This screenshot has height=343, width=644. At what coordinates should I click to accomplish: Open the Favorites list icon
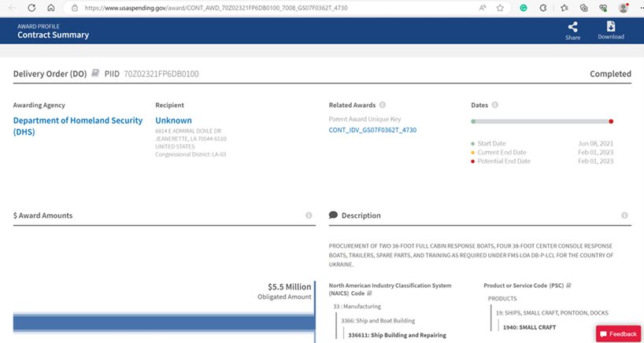point(564,8)
